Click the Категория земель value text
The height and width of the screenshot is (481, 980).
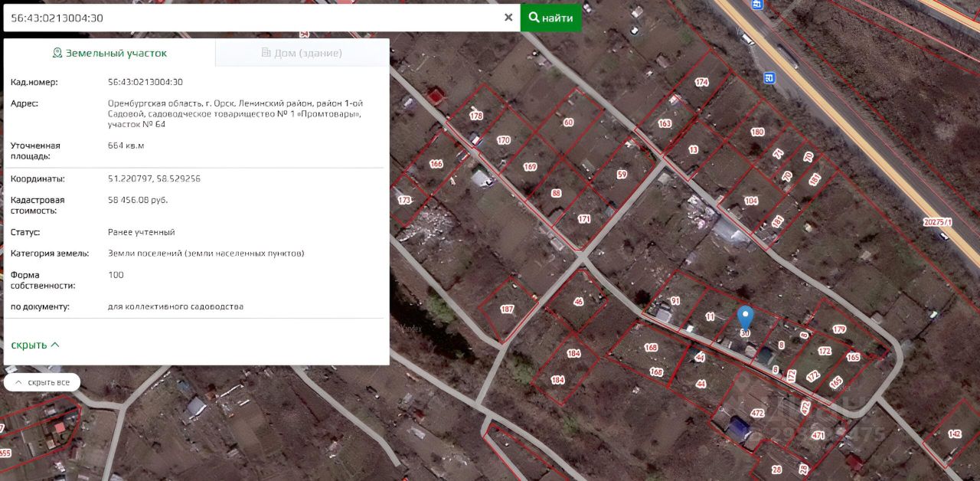tap(206, 254)
